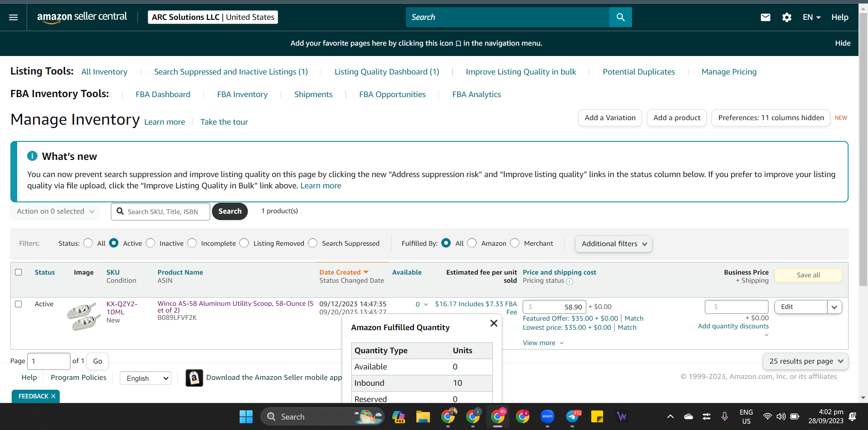Select the Search Suppressed radio button
The width and height of the screenshot is (868, 430).
313,243
